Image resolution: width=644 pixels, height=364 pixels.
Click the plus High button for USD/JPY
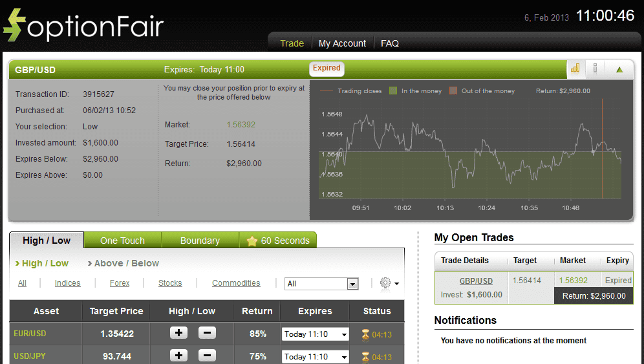[178, 356]
